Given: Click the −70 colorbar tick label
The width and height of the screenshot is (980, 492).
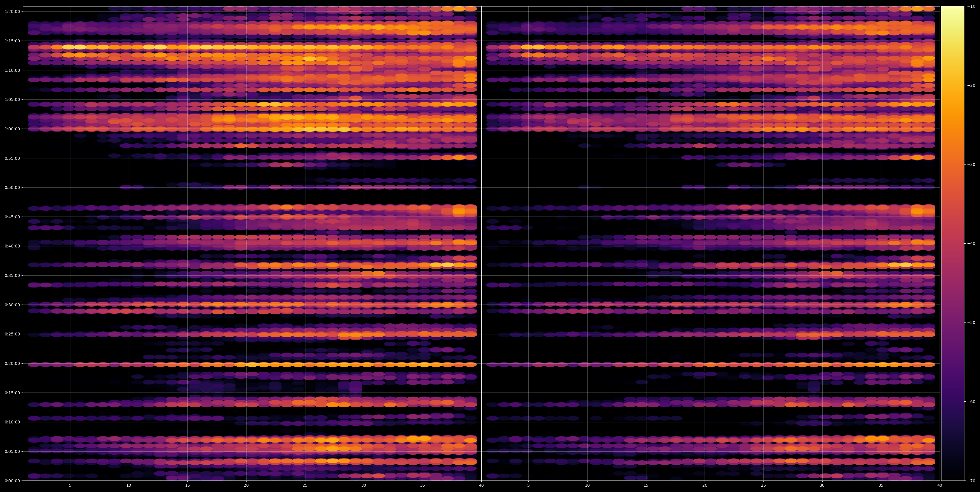Looking at the screenshot, I should [971, 481].
